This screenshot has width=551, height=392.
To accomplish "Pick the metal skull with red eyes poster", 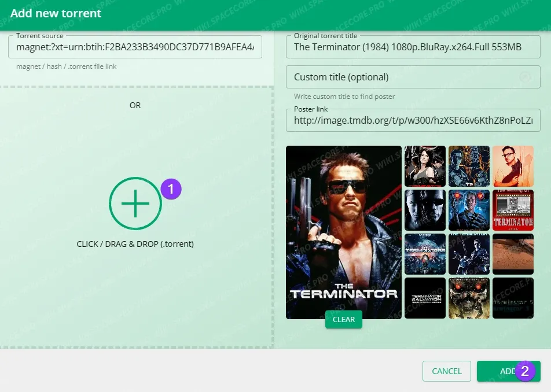I will pos(469,298).
